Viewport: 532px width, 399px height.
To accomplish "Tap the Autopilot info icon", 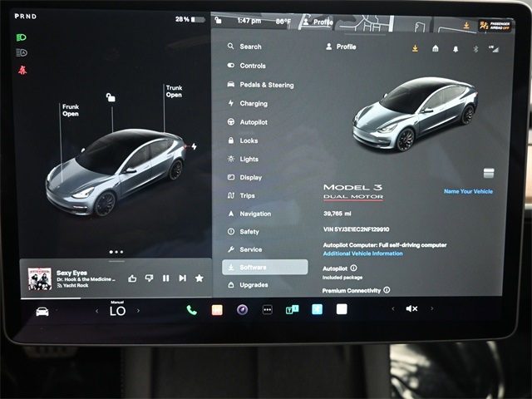I will [x=353, y=268].
